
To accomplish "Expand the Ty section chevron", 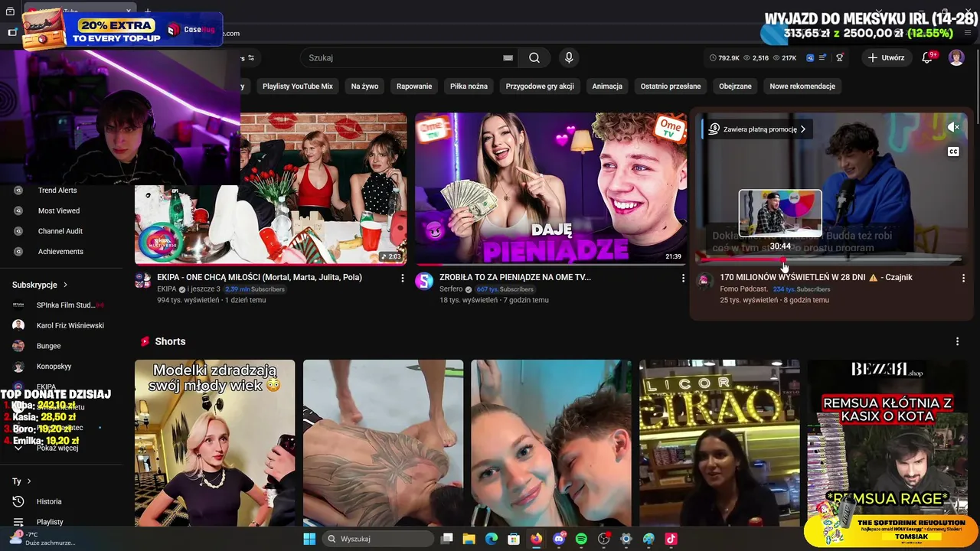I will pos(29,481).
